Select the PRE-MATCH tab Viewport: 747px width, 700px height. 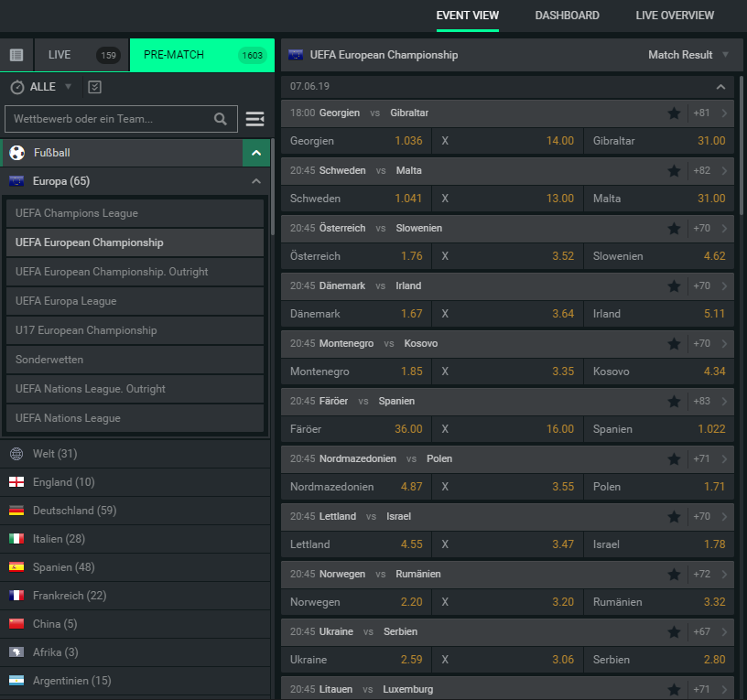(202, 55)
